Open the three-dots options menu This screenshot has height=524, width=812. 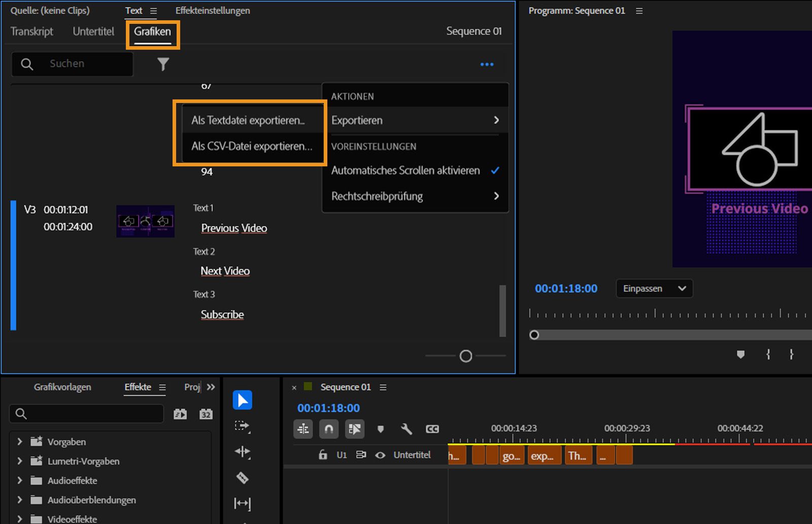pos(487,64)
